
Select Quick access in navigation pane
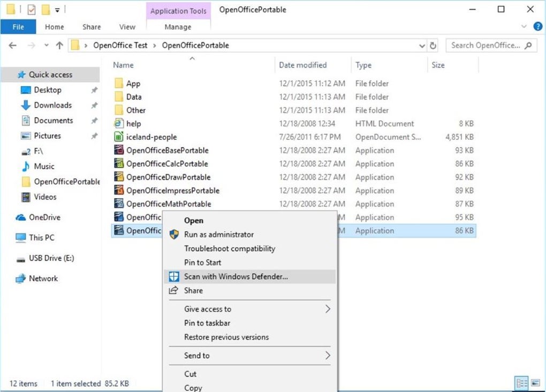[50, 74]
